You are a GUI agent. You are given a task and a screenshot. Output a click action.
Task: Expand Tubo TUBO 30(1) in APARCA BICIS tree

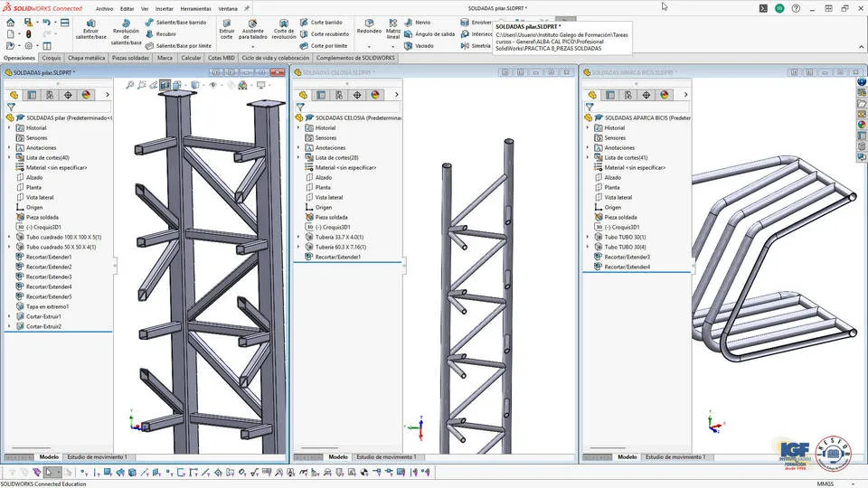tap(588, 238)
